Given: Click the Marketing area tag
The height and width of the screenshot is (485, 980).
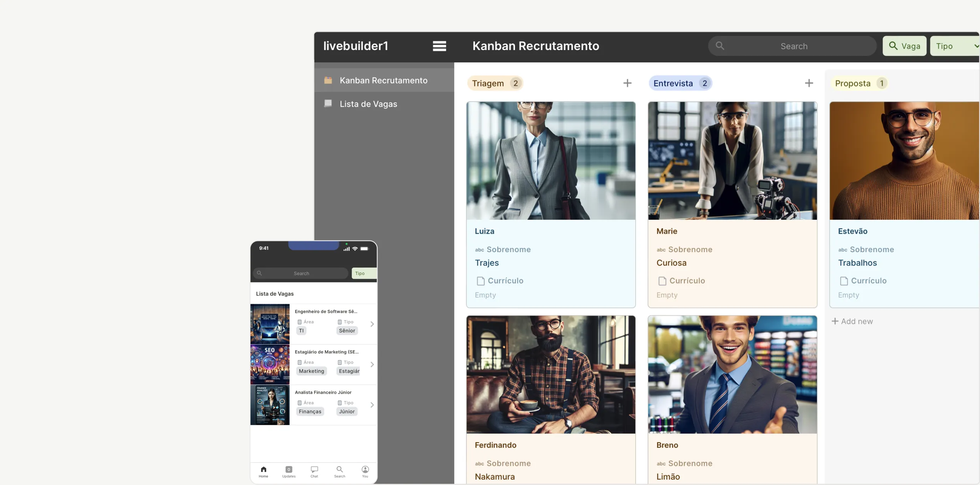Looking at the screenshot, I should tap(311, 371).
